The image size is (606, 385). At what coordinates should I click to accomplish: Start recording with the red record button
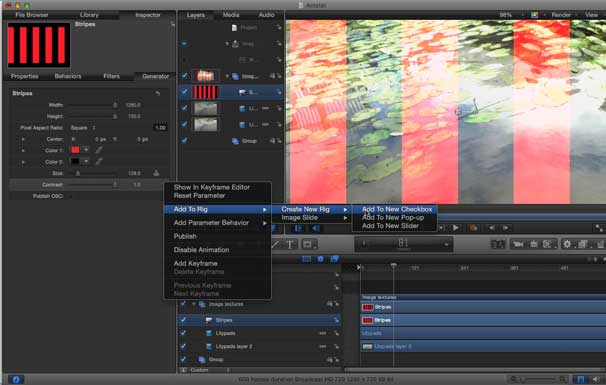click(473, 228)
